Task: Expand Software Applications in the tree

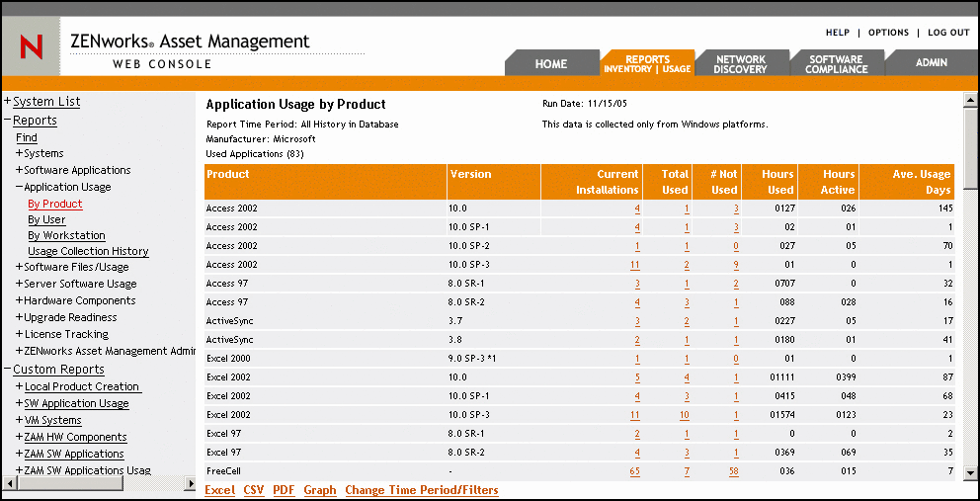Action: (x=20, y=170)
